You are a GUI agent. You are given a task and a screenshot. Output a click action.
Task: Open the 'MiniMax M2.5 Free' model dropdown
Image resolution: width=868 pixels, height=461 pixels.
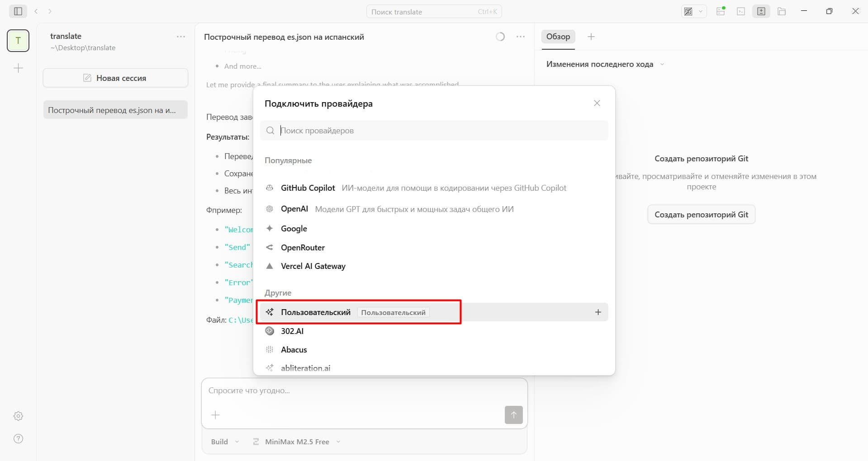tap(297, 442)
